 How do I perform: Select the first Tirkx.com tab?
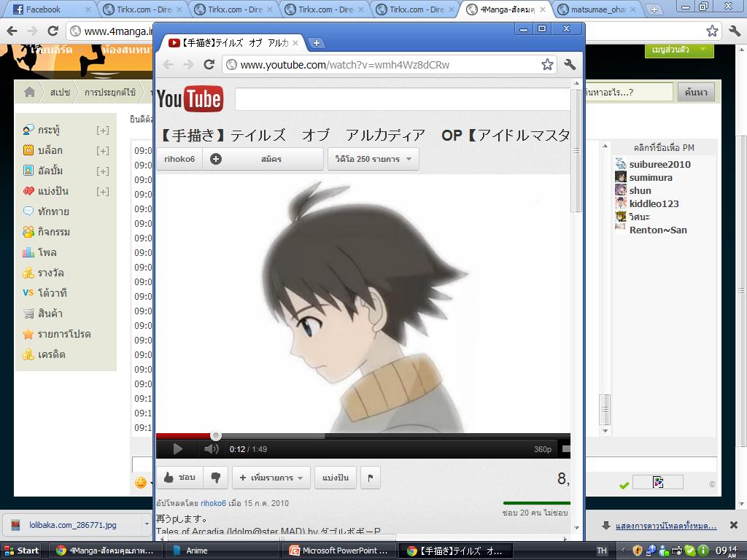pos(143,9)
